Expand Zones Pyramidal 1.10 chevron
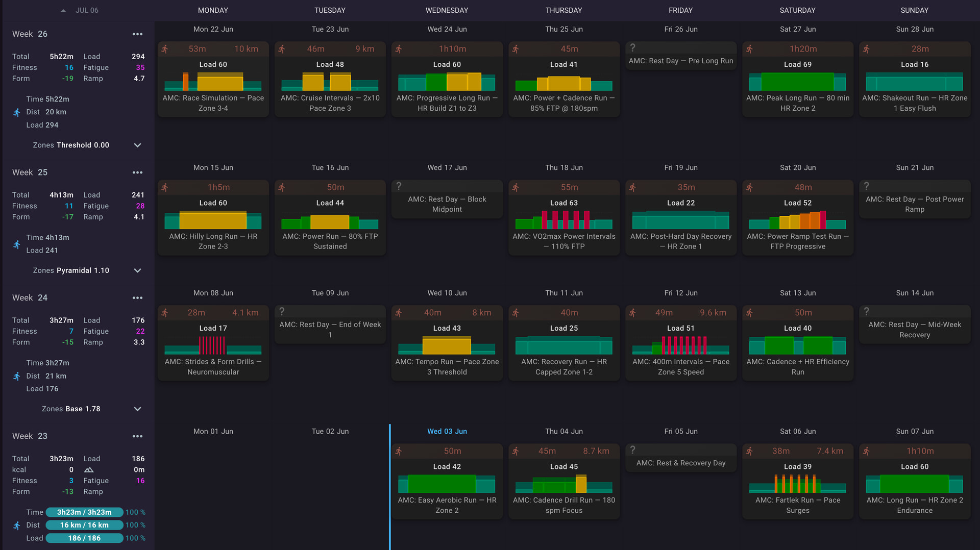The image size is (980, 550). 137,270
